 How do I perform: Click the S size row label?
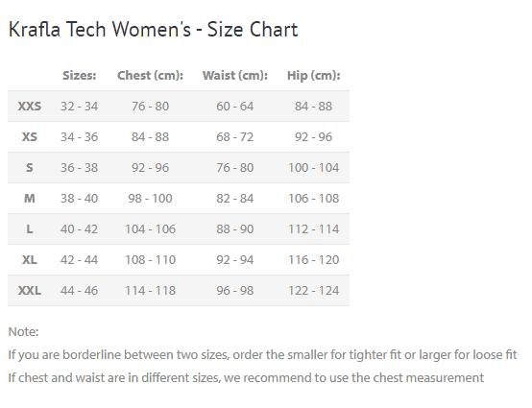30,168
